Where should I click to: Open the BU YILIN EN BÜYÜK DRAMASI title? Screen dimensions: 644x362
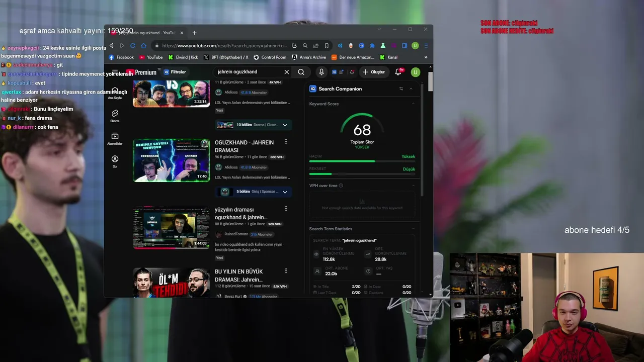239,276
